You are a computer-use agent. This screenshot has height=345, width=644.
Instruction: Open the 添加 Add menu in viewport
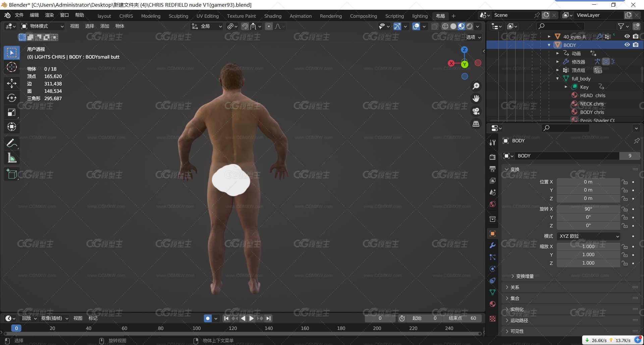(x=105, y=26)
